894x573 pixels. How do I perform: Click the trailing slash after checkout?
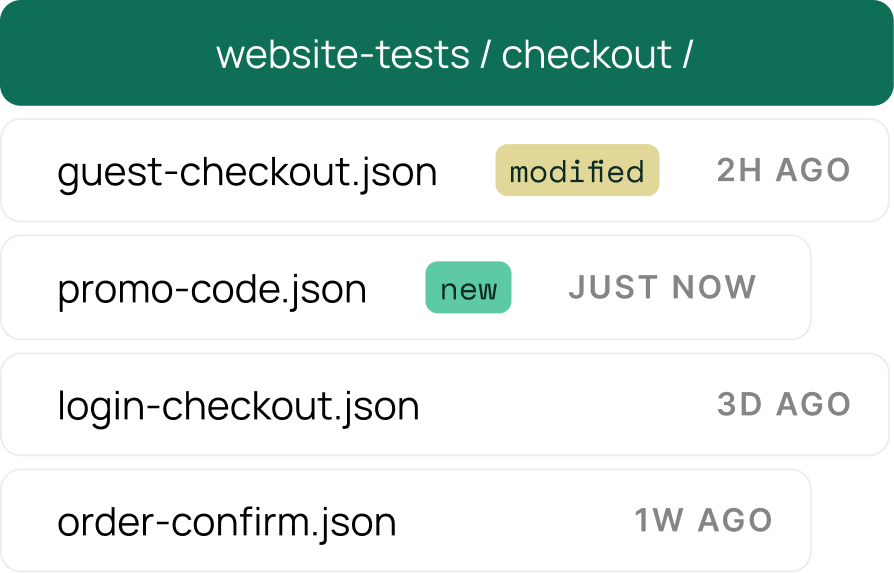688,55
